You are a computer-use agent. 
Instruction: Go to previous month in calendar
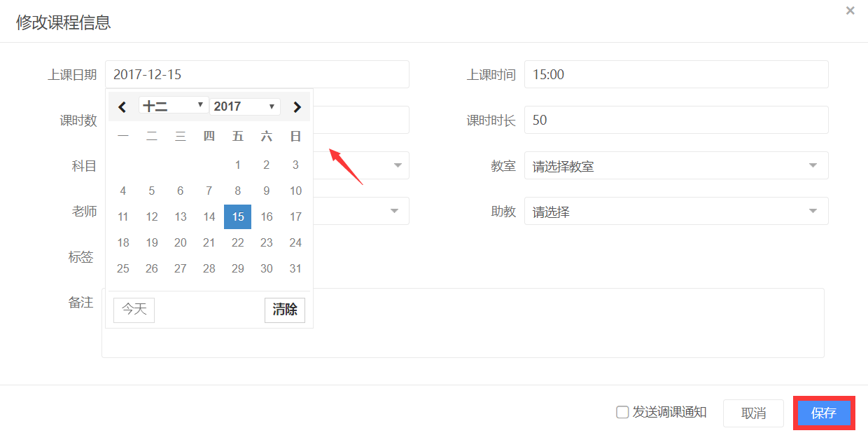(x=122, y=107)
